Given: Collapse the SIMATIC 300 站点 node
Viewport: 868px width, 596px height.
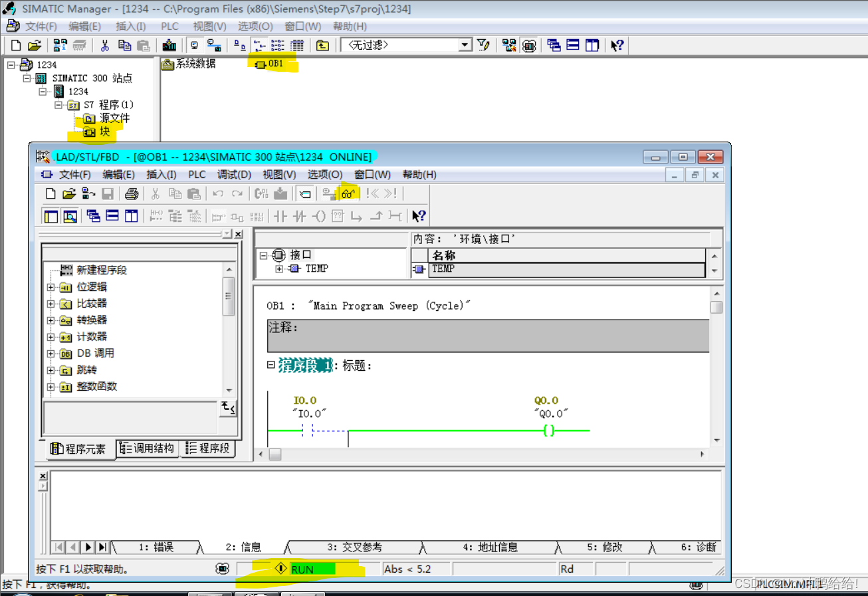Looking at the screenshot, I should click(x=27, y=78).
